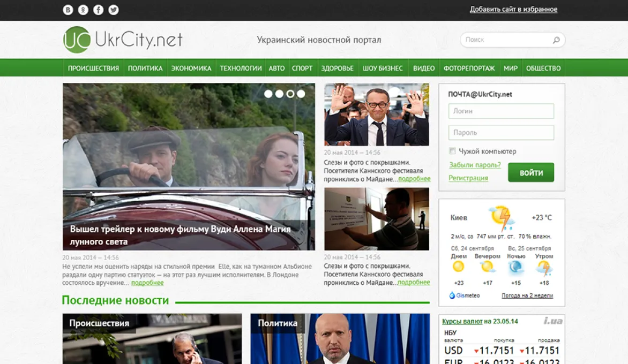Open the Экономика menu section
The width and height of the screenshot is (628, 364).
[x=191, y=69]
